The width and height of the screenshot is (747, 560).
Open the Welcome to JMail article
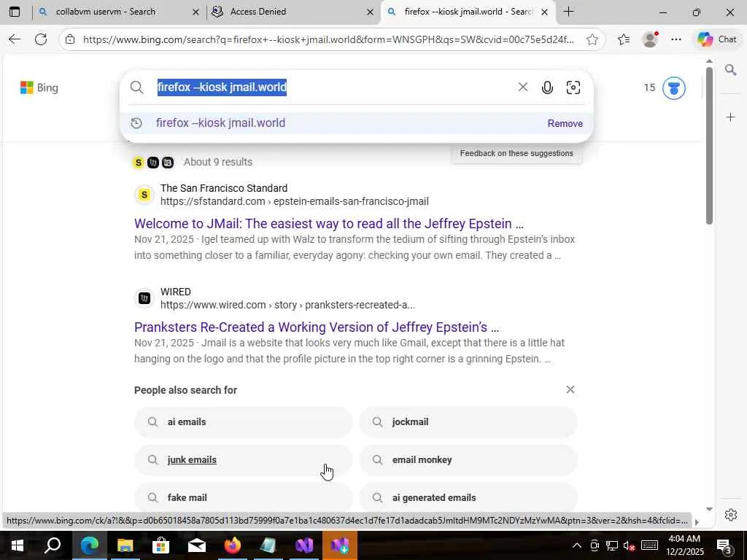(x=329, y=223)
